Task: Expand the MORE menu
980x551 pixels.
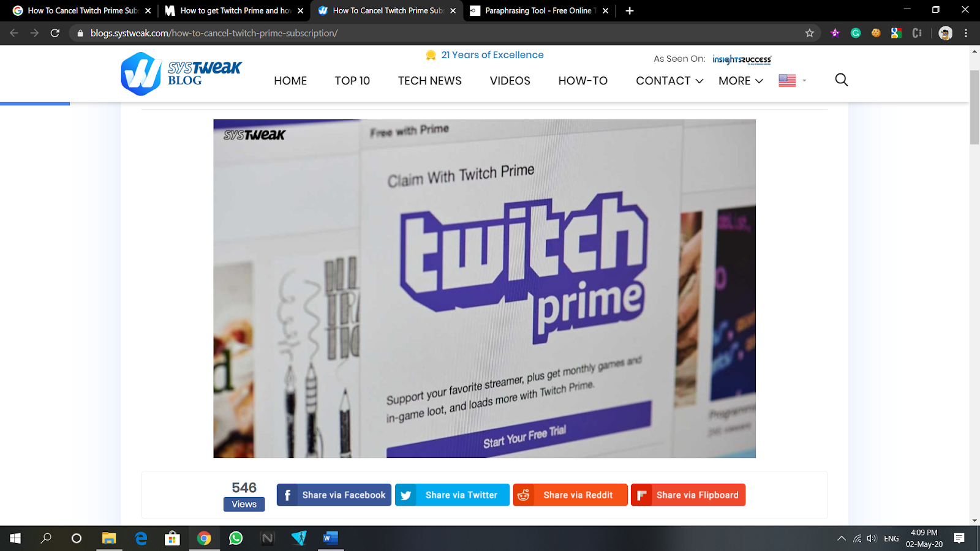Action: (x=741, y=81)
